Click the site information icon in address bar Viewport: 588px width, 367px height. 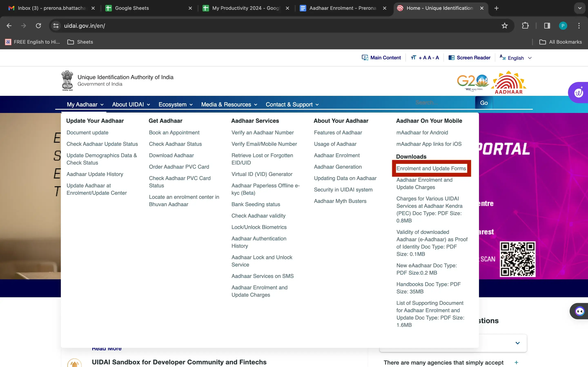[x=56, y=26]
